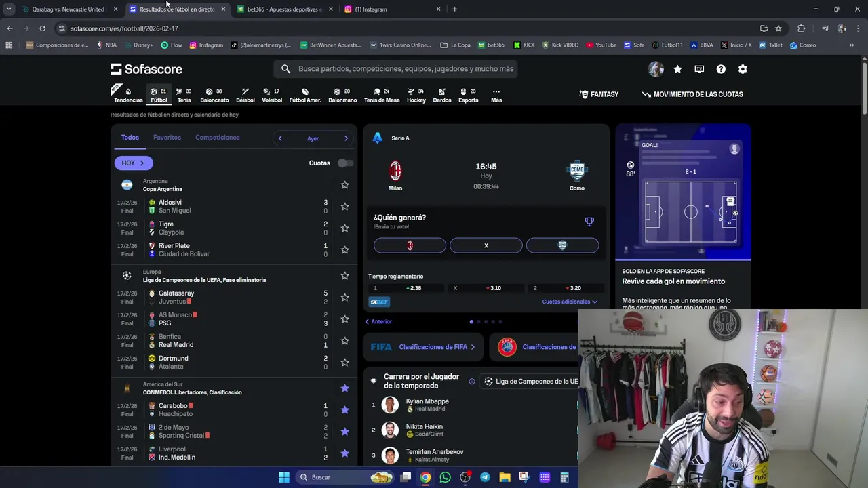Select the Tenis sport icon
Screen dimensions: 868x488
pos(184,94)
